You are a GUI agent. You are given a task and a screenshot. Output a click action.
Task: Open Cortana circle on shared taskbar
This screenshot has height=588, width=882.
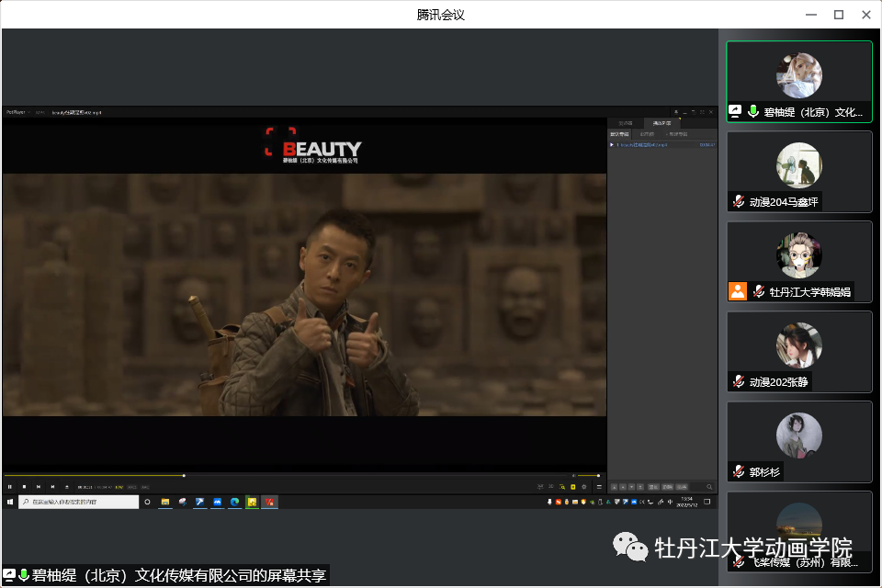click(147, 502)
